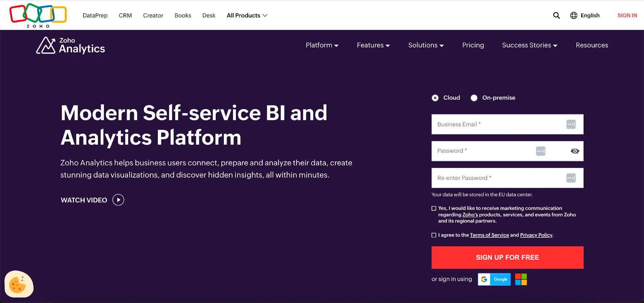Click password manager icon in Business Email field

[x=571, y=124]
